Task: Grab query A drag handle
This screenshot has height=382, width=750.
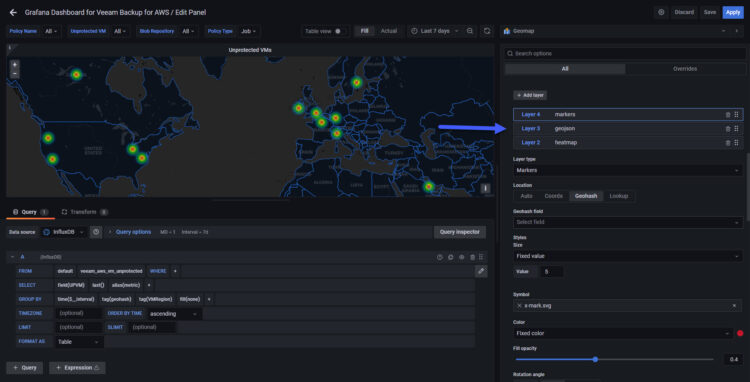Action: click(481, 257)
